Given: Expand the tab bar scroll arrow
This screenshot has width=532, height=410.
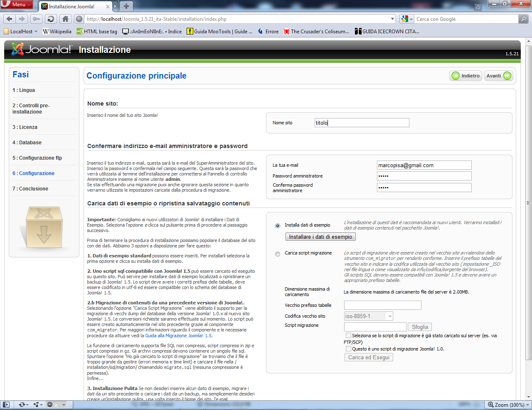Looking at the screenshot, I should point(116,6).
